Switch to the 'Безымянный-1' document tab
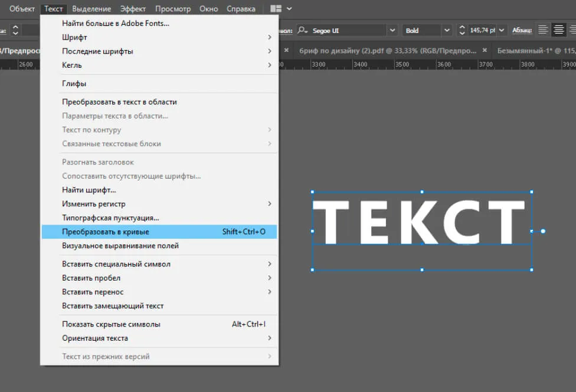 pyautogui.click(x=534, y=51)
